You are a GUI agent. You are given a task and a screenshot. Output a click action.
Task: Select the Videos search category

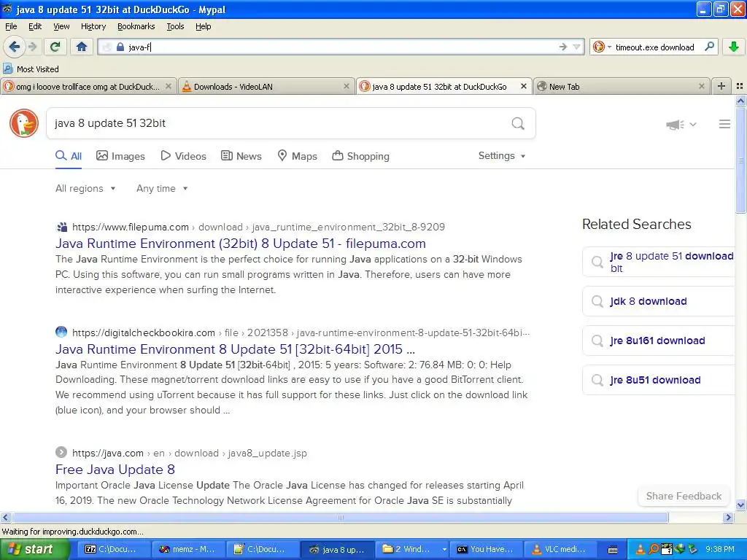click(x=183, y=156)
